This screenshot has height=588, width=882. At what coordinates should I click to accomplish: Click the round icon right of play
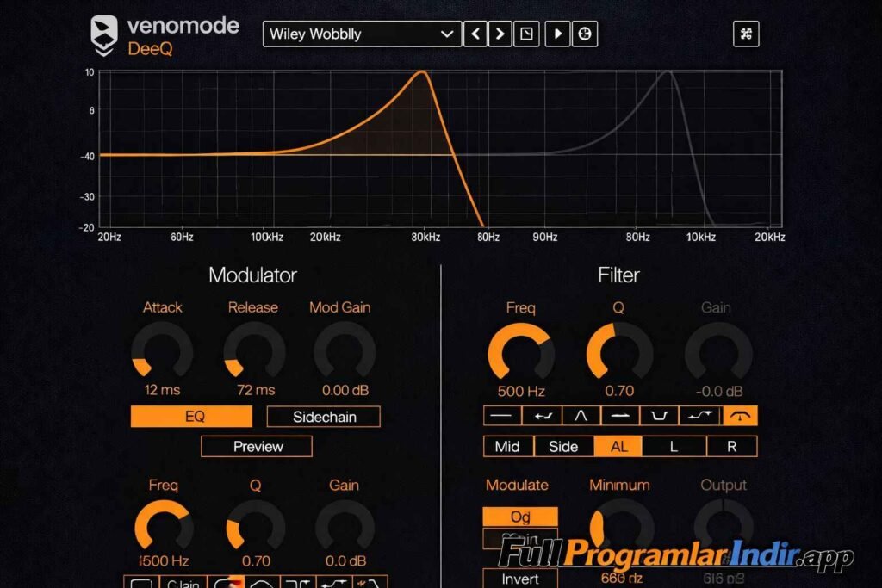pyautogui.click(x=585, y=34)
